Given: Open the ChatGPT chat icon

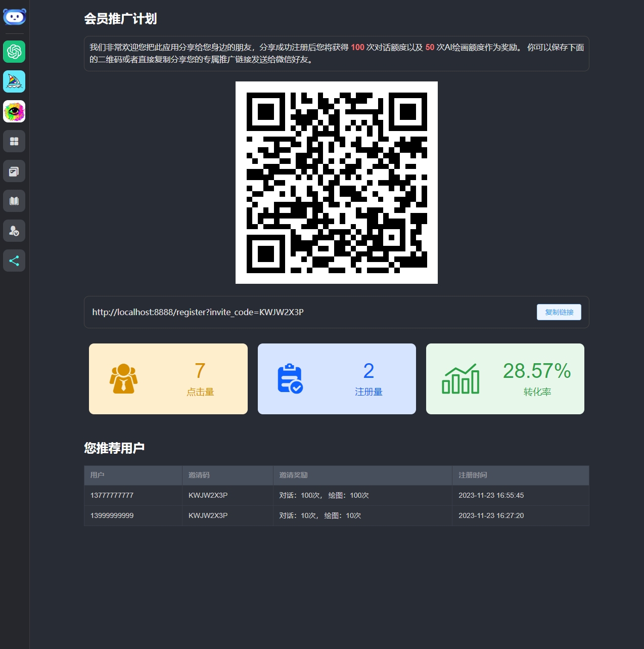Looking at the screenshot, I should point(14,52).
